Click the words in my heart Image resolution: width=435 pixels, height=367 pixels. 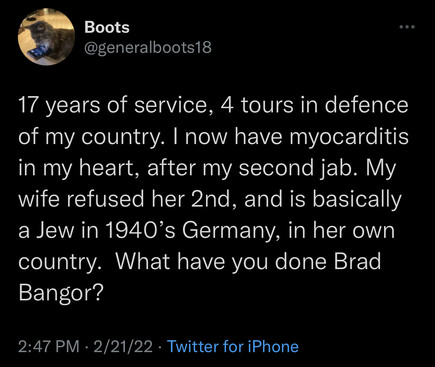80,168
